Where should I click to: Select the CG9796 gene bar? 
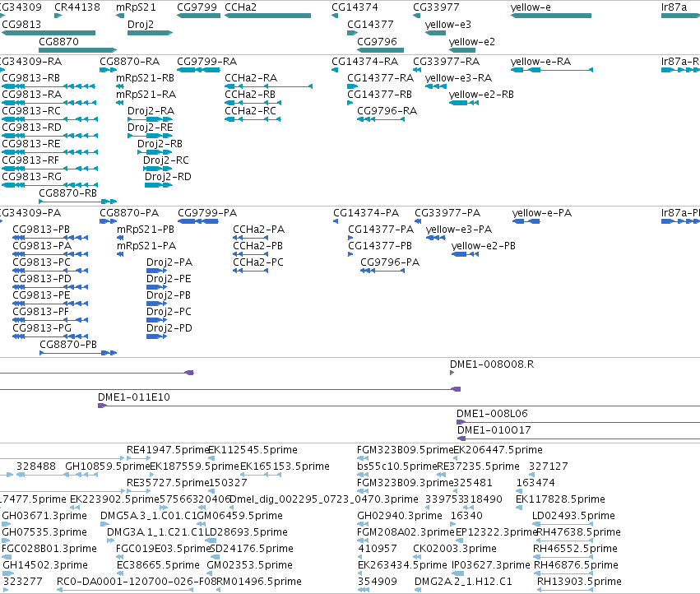click(380, 50)
